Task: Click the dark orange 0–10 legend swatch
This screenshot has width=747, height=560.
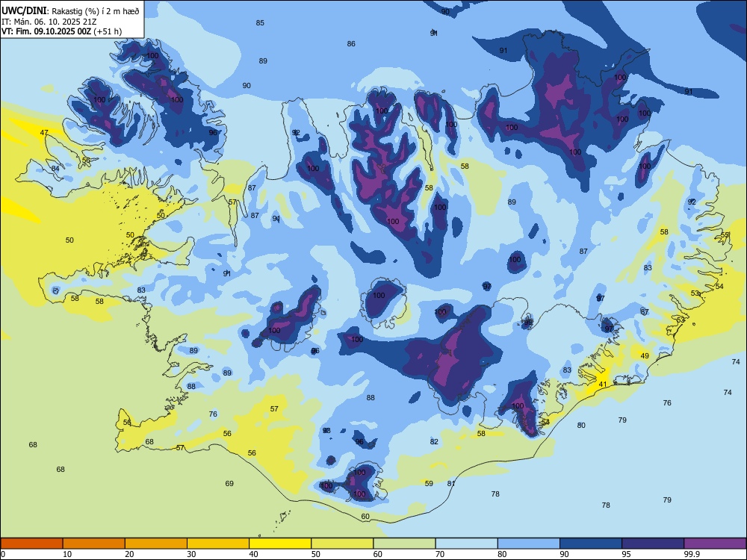Action: [x=31, y=544]
